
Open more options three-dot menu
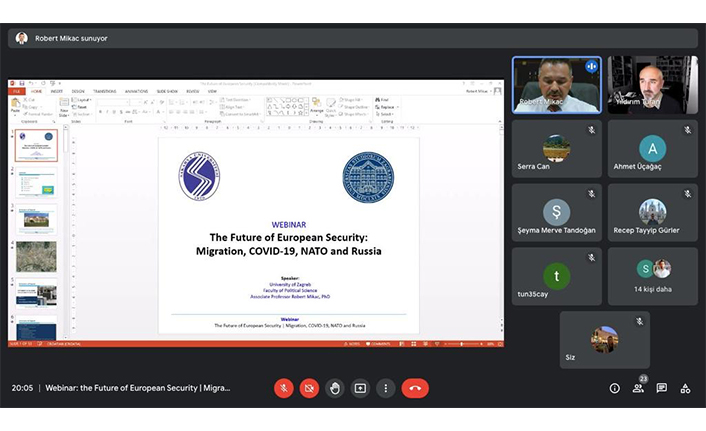click(385, 388)
